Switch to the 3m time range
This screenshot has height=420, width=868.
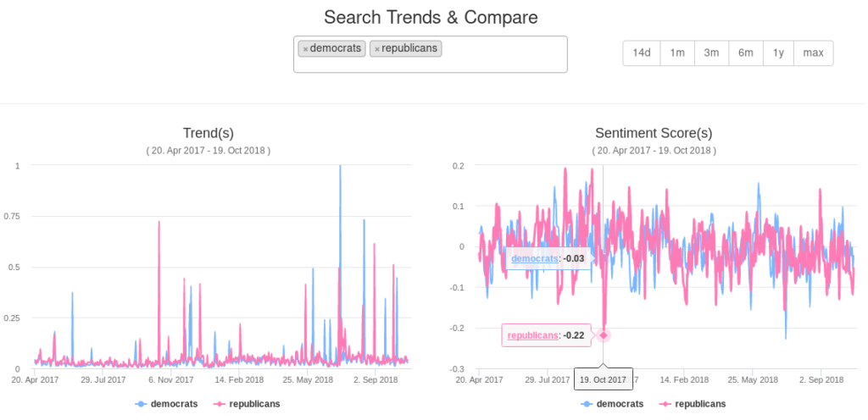tap(711, 52)
